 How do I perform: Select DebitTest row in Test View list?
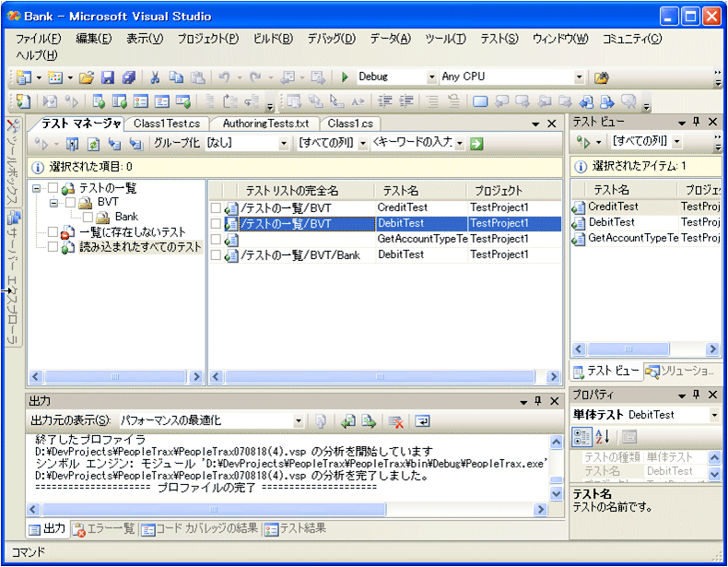pos(646,222)
